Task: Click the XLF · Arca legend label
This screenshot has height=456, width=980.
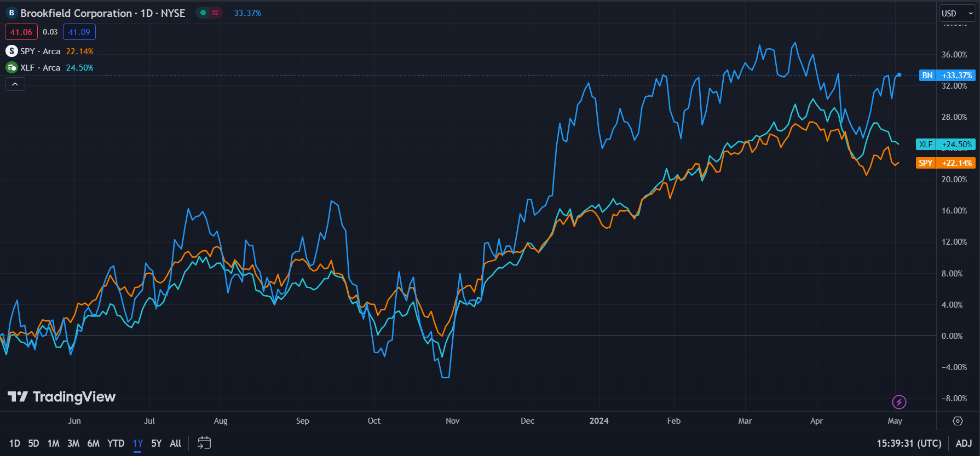Action: click(x=41, y=67)
